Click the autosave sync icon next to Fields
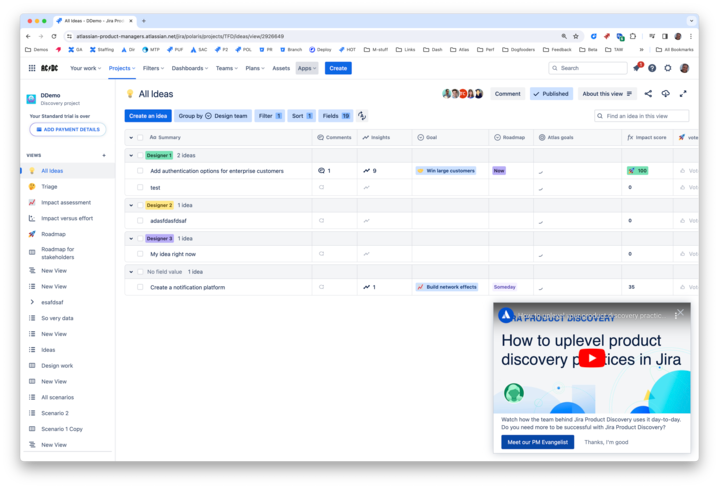Screen dimensions: 719x488 coord(362,116)
